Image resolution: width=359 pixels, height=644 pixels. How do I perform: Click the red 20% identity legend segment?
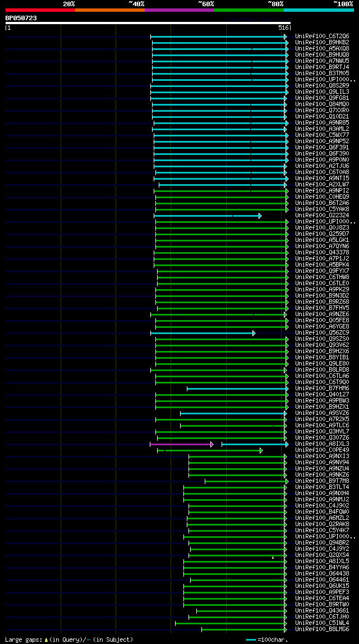(40, 10)
